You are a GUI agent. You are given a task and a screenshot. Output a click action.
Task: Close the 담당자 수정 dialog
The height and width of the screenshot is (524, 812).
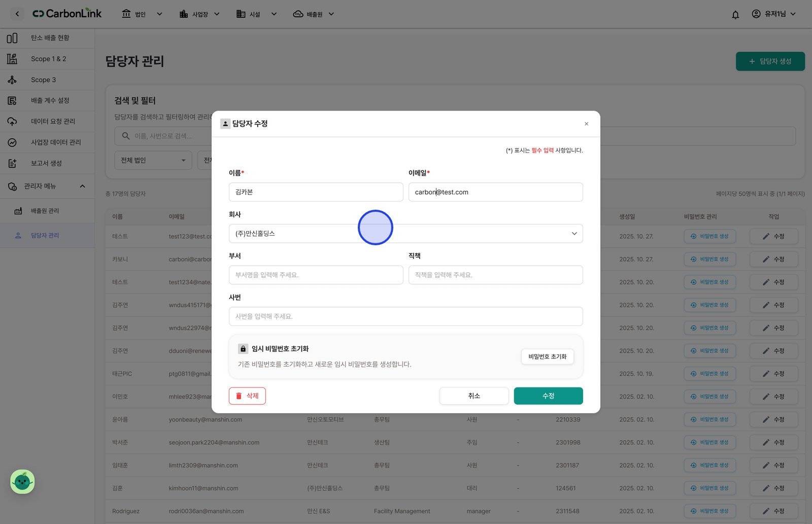(x=586, y=124)
